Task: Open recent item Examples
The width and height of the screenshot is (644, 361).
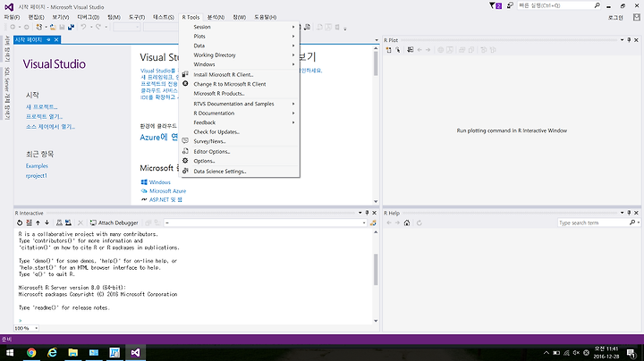Action: [x=37, y=166]
